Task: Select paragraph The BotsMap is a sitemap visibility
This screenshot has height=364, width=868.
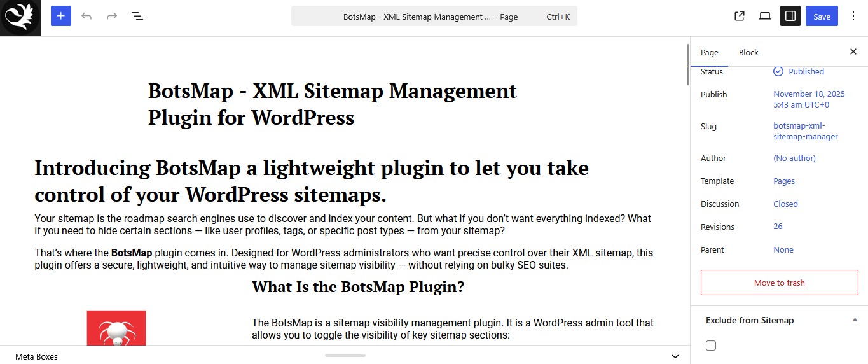Action: [453, 329]
